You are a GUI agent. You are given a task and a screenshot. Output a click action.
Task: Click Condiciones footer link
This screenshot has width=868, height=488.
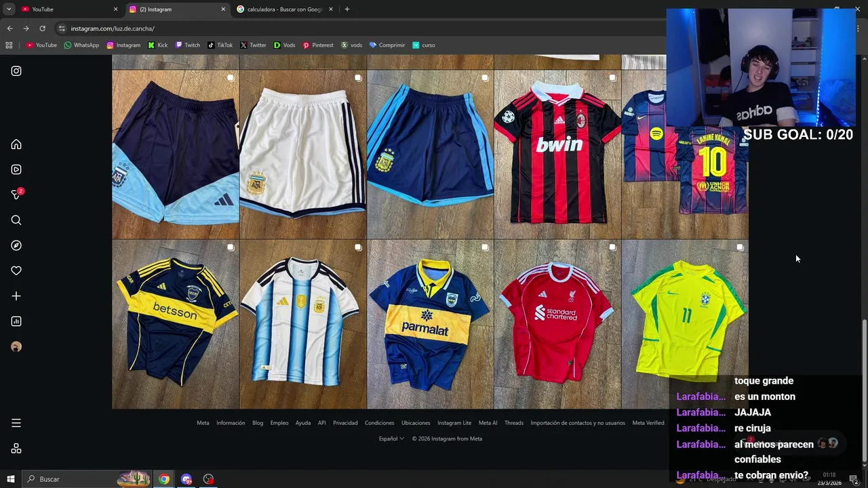click(x=379, y=423)
